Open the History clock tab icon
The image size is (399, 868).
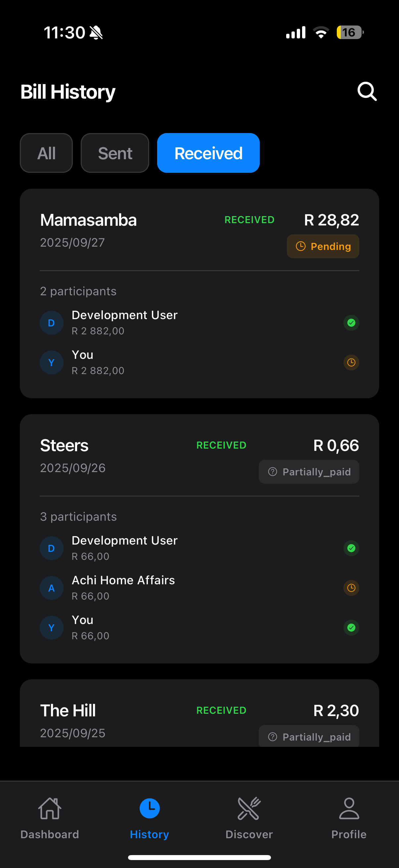pos(150,808)
